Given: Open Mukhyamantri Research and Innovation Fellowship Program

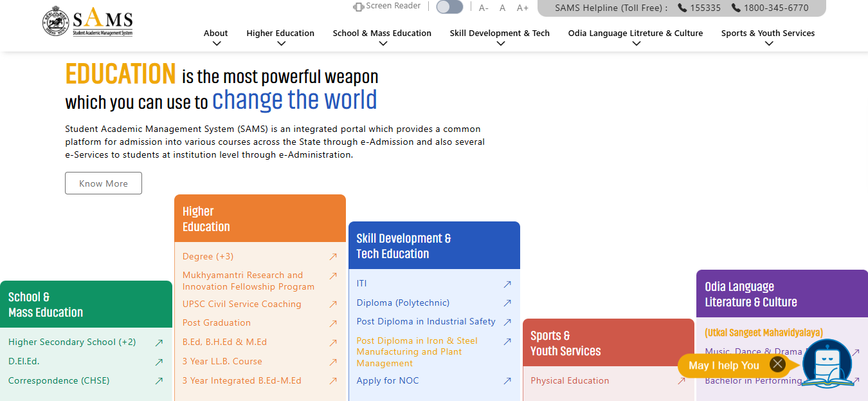Looking at the screenshot, I should [x=248, y=281].
